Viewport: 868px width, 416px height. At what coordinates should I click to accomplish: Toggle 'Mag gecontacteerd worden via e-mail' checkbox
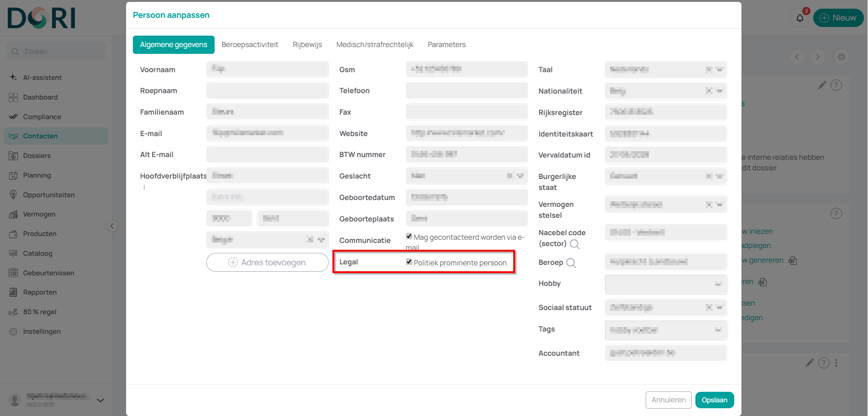(409, 236)
